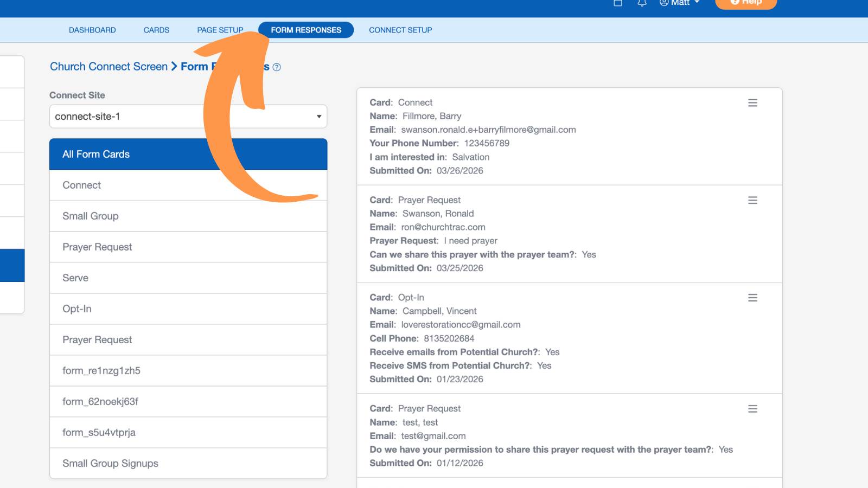Click the help question mark beside page title
The image size is (868, 488).
(x=277, y=67)
